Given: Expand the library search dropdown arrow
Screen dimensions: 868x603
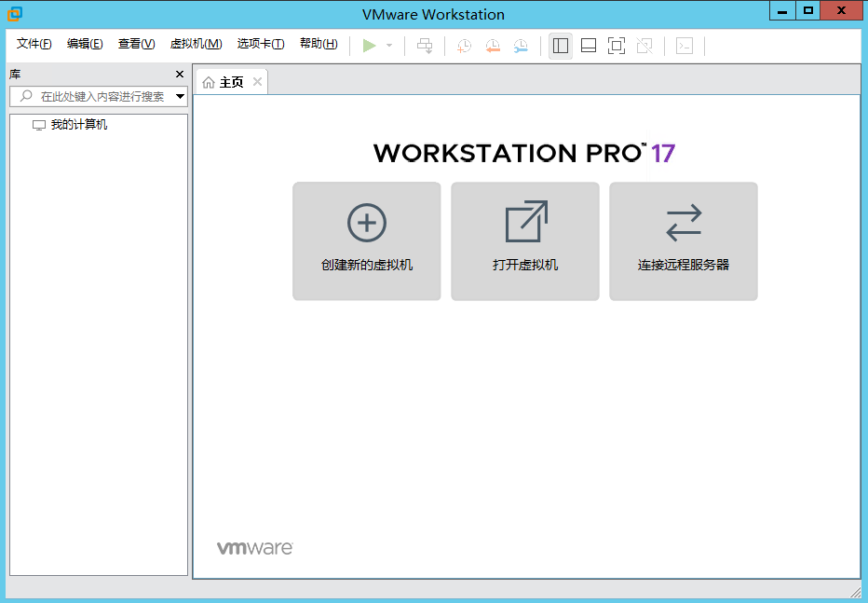Looking at the screenshot, I should coord(180,96).
